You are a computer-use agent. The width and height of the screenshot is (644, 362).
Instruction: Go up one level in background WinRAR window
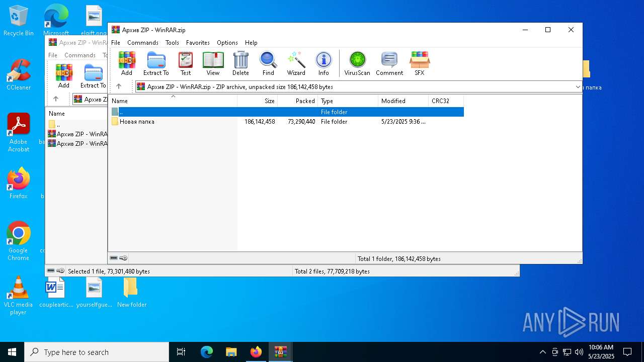[56, 99]
